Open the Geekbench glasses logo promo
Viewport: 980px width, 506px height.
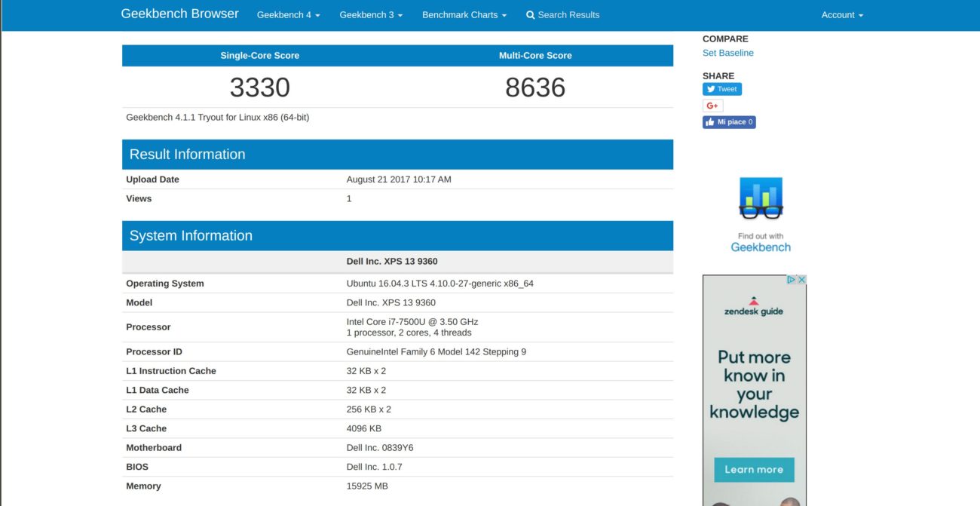tap(761, 198)
